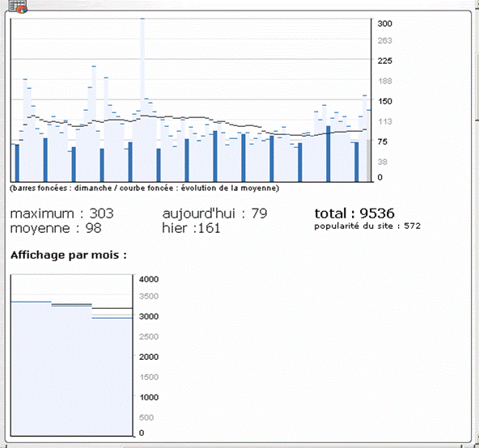This screenshot has width=479, height=448.
Task: Click the tallest peak bar in the daily chart
Action: tap(142, 100)
